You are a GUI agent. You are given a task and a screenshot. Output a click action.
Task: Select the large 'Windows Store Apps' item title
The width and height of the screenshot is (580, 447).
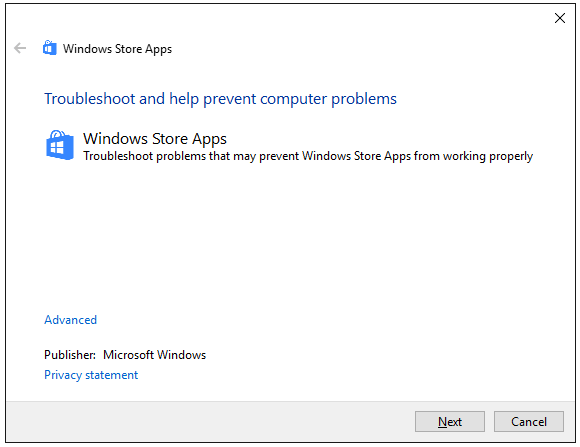pyautogui.click(x=155, y=139)
